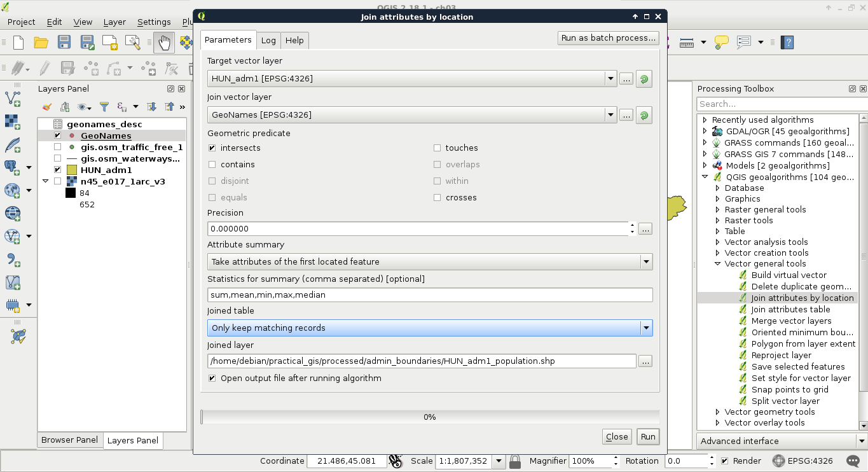868x472 pixels.
Task: Click the Save As floppy with pencil icon
Action: coord(87,43)
